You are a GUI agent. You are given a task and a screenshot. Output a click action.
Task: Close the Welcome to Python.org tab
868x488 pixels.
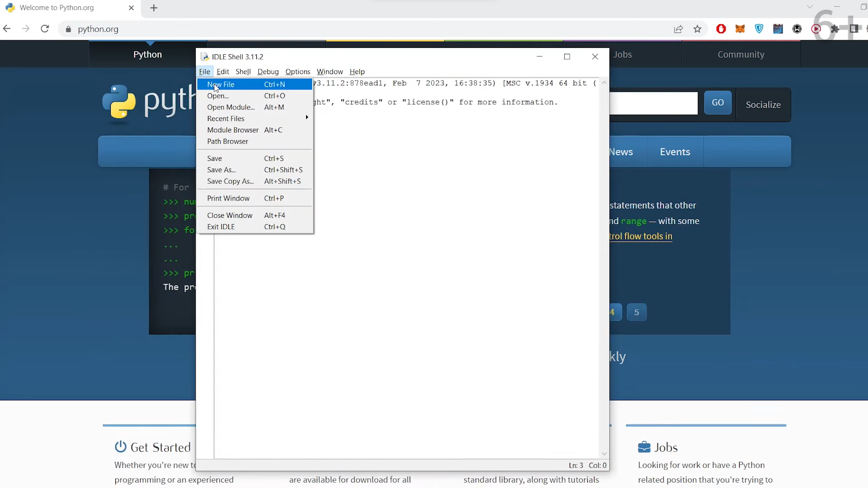coord(131,8)
